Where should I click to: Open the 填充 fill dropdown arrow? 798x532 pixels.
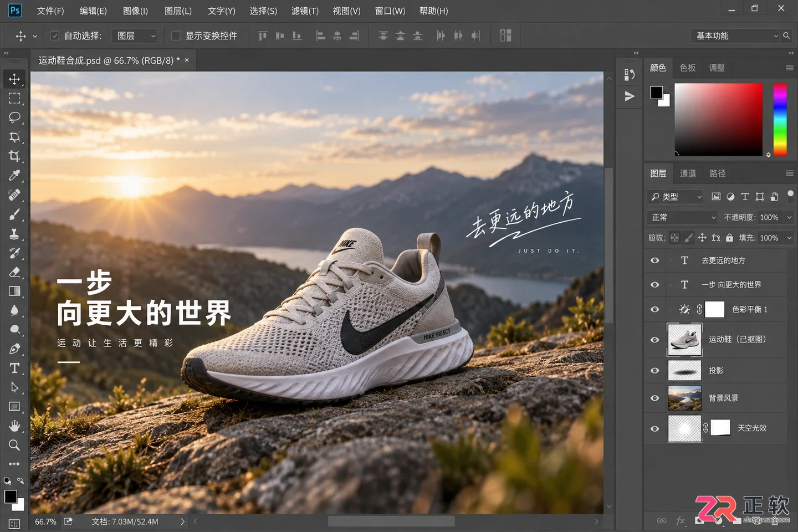pos(789,238)
